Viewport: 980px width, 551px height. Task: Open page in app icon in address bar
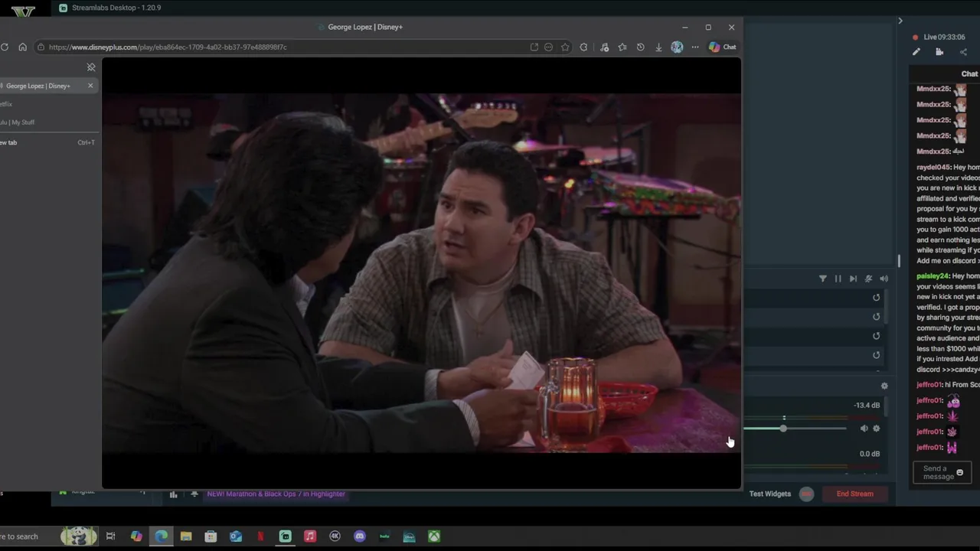pos(534,47)
